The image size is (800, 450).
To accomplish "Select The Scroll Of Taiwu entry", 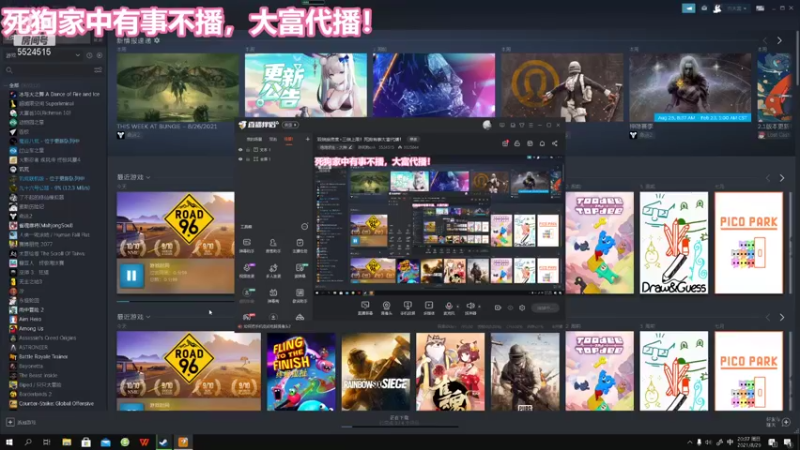I will tap(47, 254).
